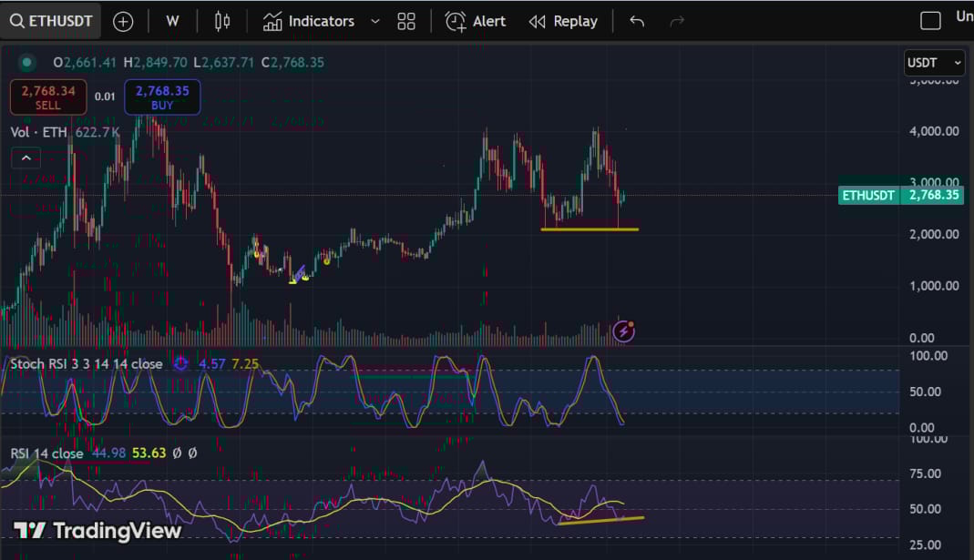Click the 0.01 spread value
Screen dimensions: 974x560
click(105, 97)
